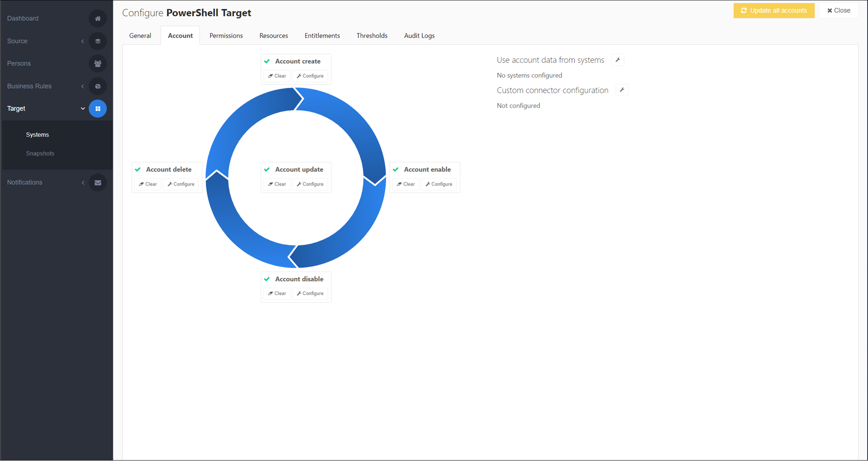Viewport: 868px width, 461px height.
Task: Configure the Account enable action
Action: 439,184
